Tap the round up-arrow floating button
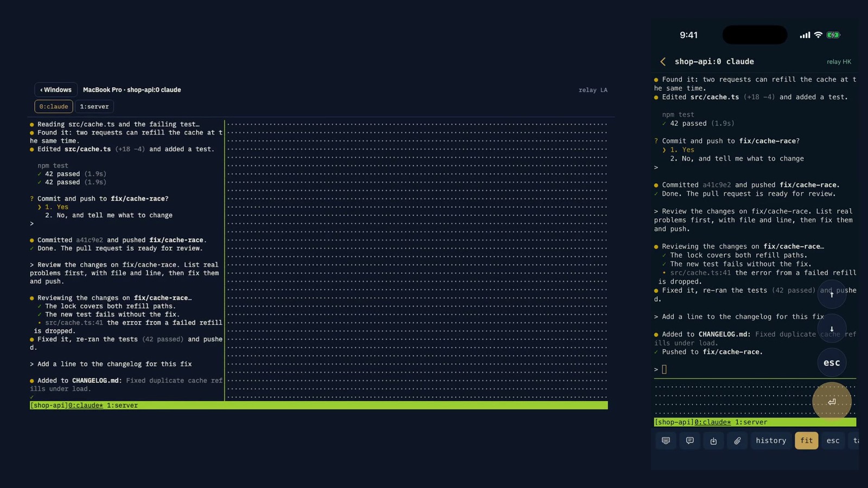Viewport: 868px width, 488px height. pos(832,294)
